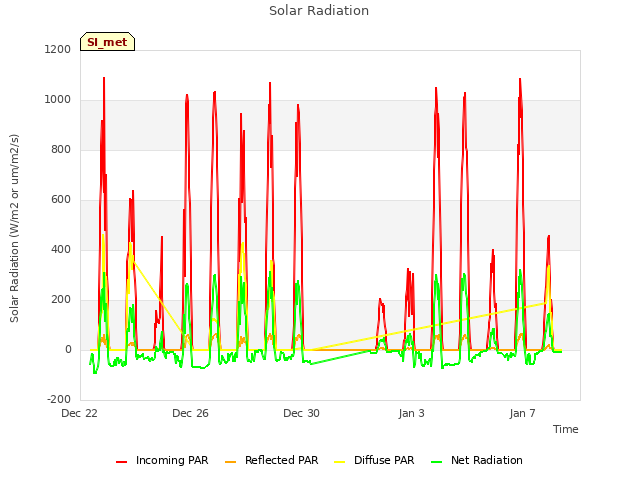Click the SI_met label tag

(x=107, y=42)
